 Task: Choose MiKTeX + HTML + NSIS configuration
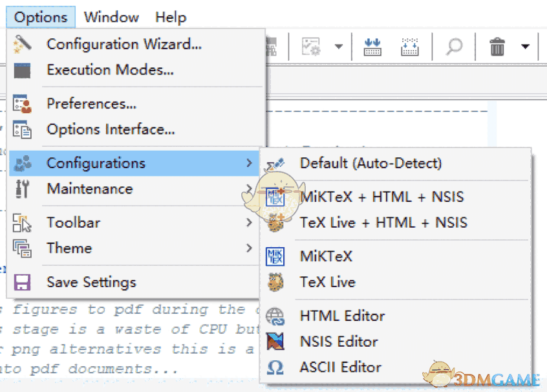[381, 197]
